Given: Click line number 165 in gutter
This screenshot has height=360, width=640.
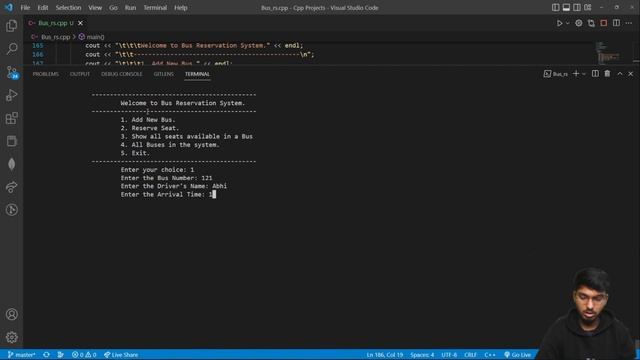Looking at the screenshot, I should 38,46.
